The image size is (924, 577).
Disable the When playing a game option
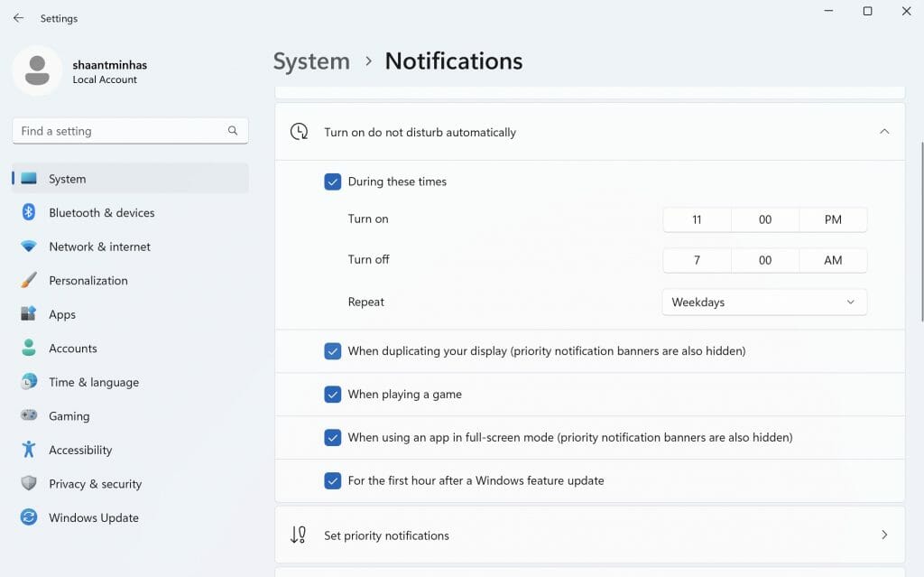333,394
